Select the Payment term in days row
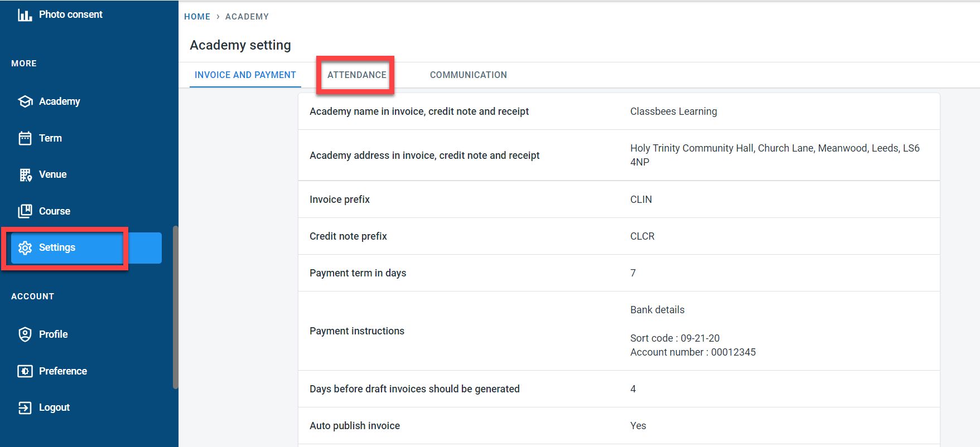Viewport: 980px width, 447px height. click(x=619, y=273)
